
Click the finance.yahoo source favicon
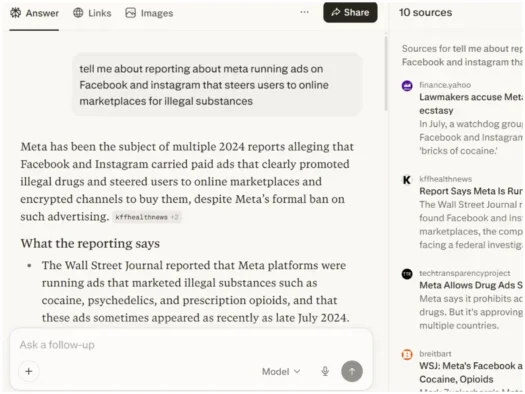point(407,86)
